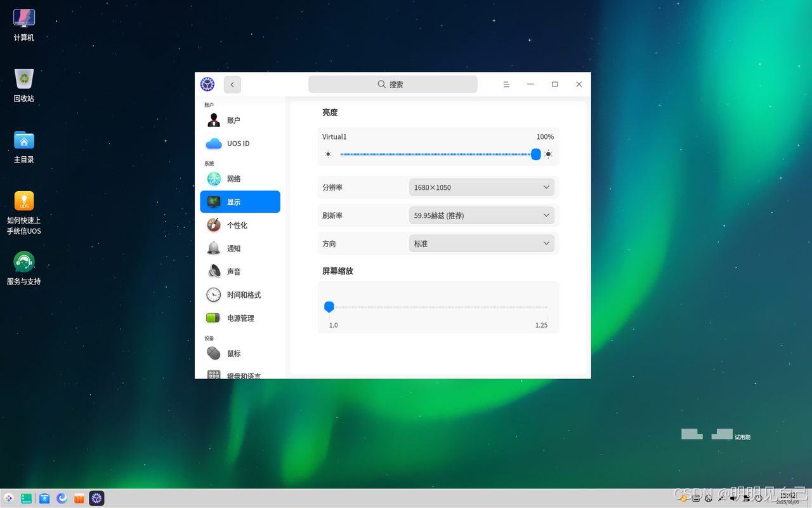Open the orange App Store taskbar icon

pos(79,498)
